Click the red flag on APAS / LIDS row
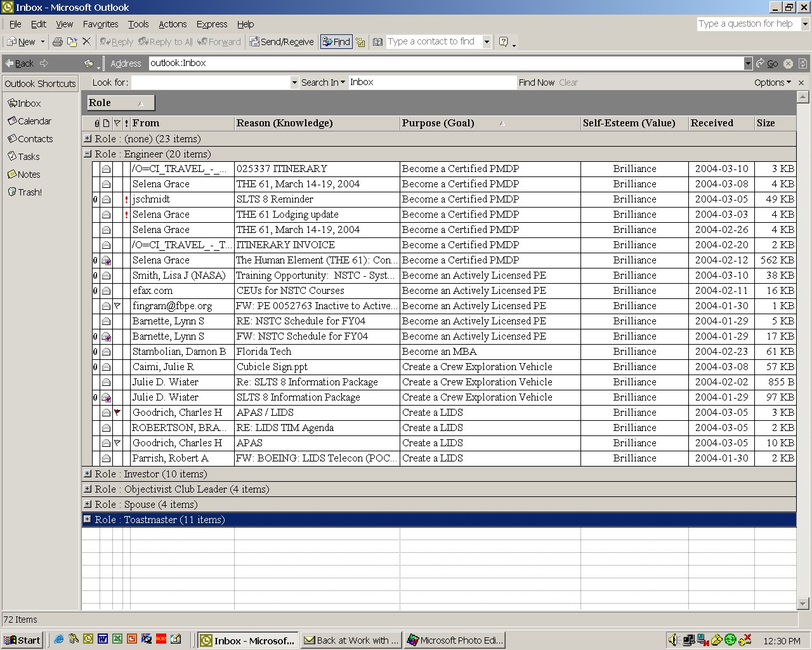Viewport: 812px width, 650px height. 117,413
